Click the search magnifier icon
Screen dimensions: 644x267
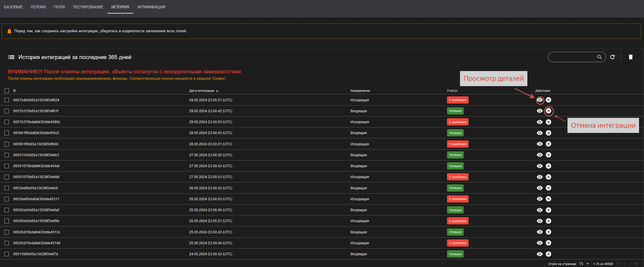pyautogui.click(x=600, y=57)
